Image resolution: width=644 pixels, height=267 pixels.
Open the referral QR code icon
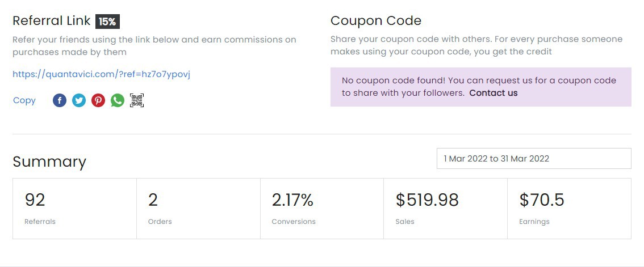[x=137, y=100]
